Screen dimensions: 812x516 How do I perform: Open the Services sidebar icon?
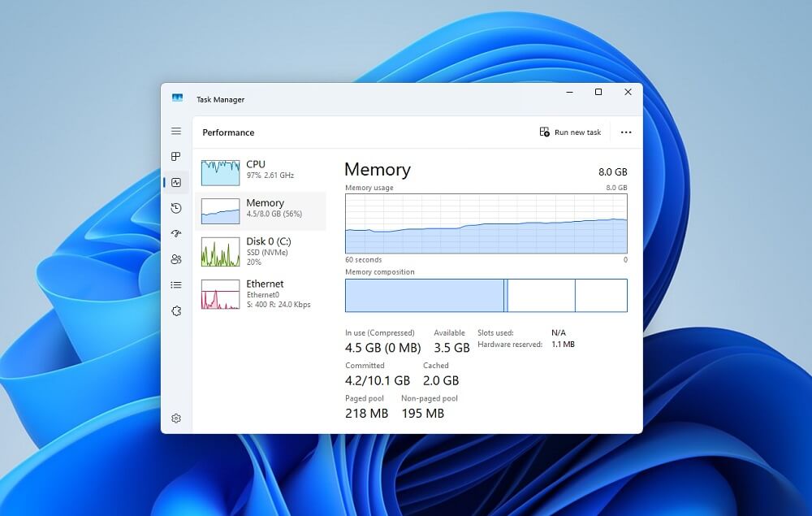click(176, 311)
